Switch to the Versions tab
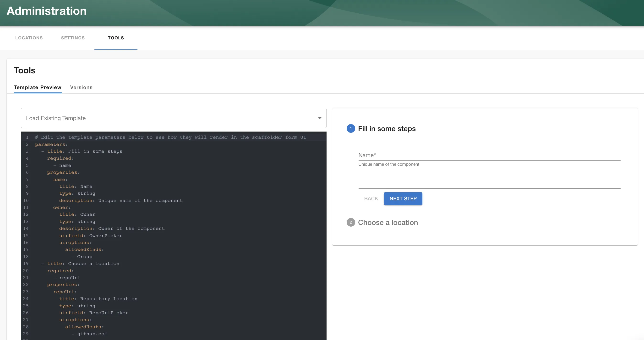The height and width of the screenshot is (340, 644). [81, 87]
